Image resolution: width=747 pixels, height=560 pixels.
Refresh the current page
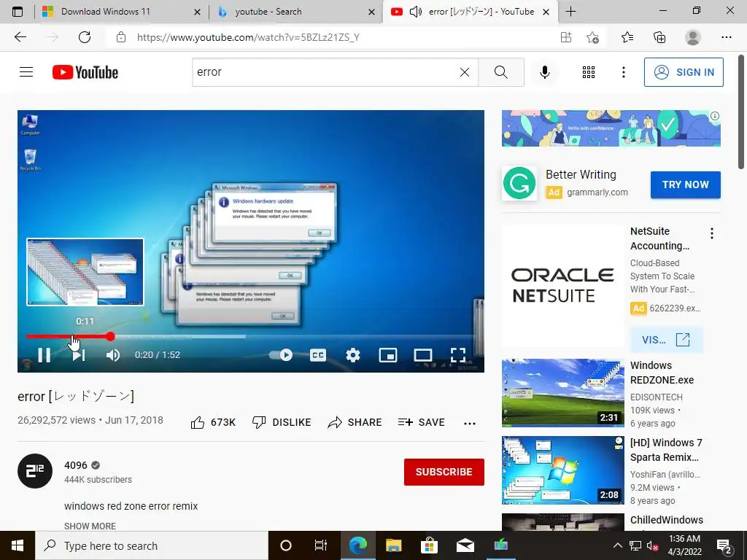(x=85, y=37)
